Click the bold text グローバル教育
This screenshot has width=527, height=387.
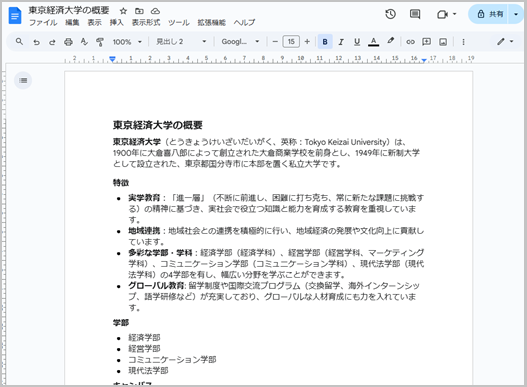[x=156, y=285]
